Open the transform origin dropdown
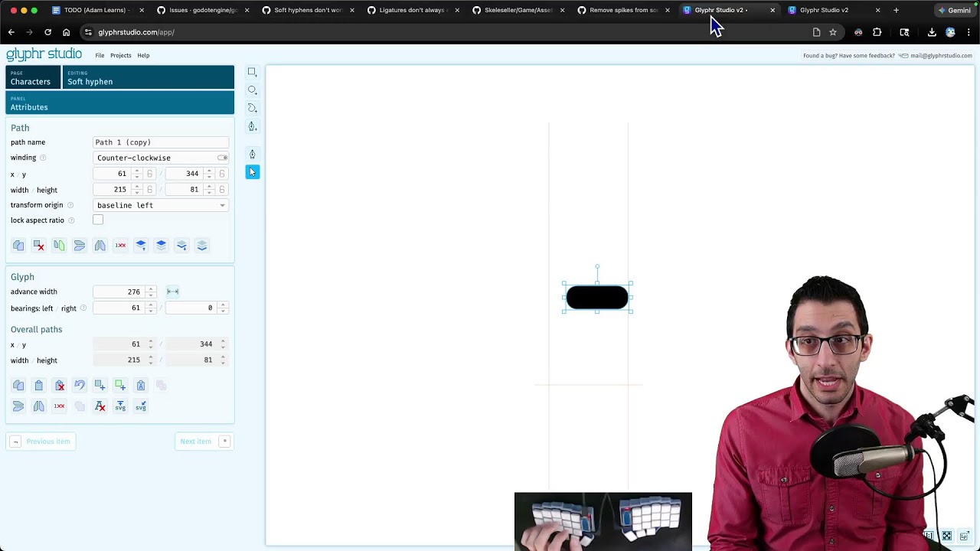Image resolution: width=980 pixels, height=551 pixels. pos(161,205)
